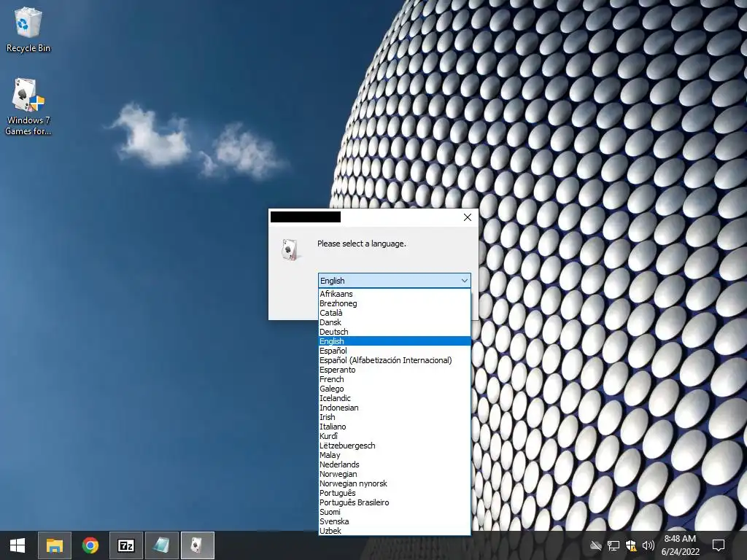Pick Malay in the language list
Screen dimensions: 747x560
(x=395, y=455)
